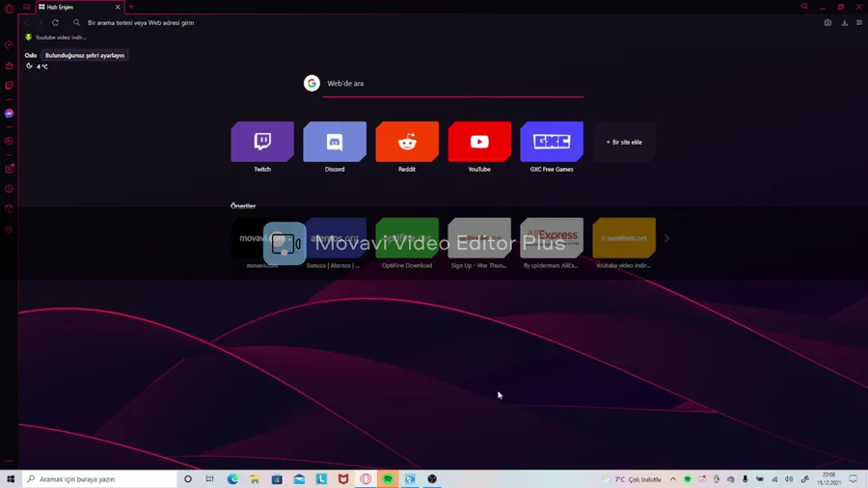Open Windows Start menu
Image resolution: width=868 pixels, height=488 pixels.
point(11,479)
